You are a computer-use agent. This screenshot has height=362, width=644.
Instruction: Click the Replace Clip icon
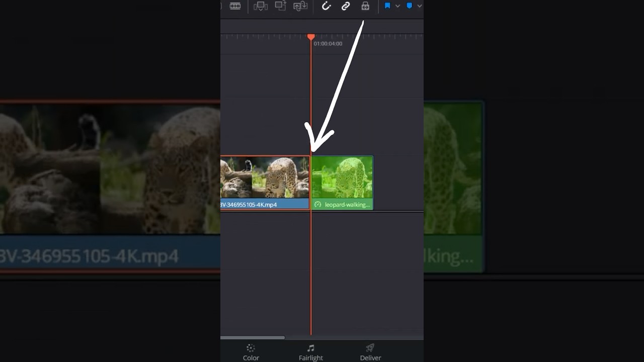300,6
